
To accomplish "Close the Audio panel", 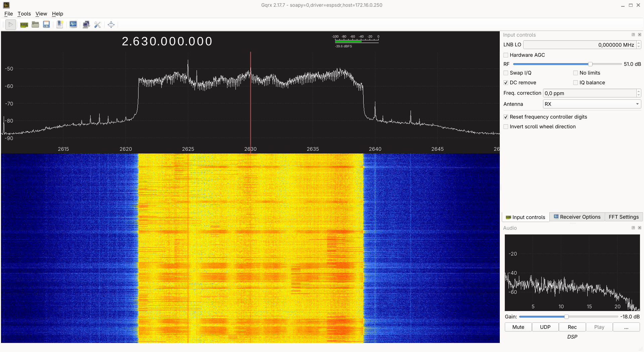I will click(x=640, y=228).
